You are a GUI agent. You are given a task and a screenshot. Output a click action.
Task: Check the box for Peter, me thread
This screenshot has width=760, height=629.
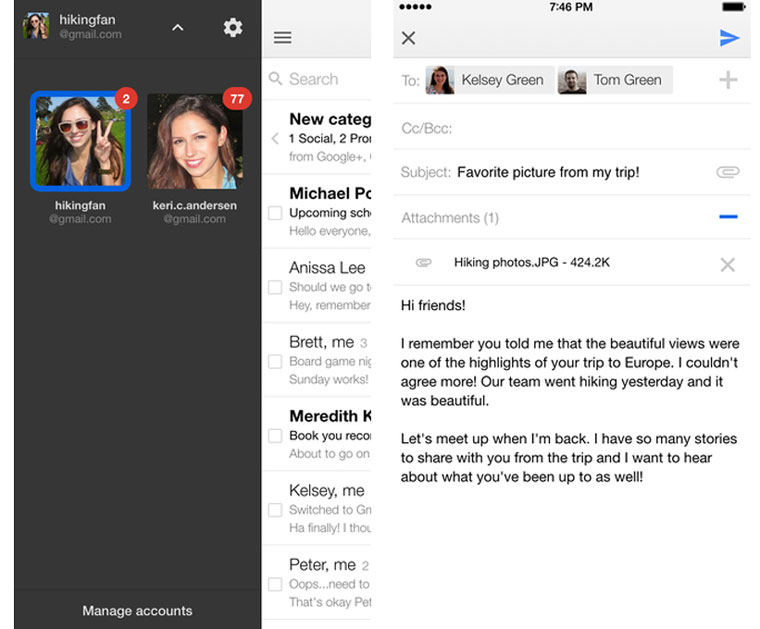[275, 584]
